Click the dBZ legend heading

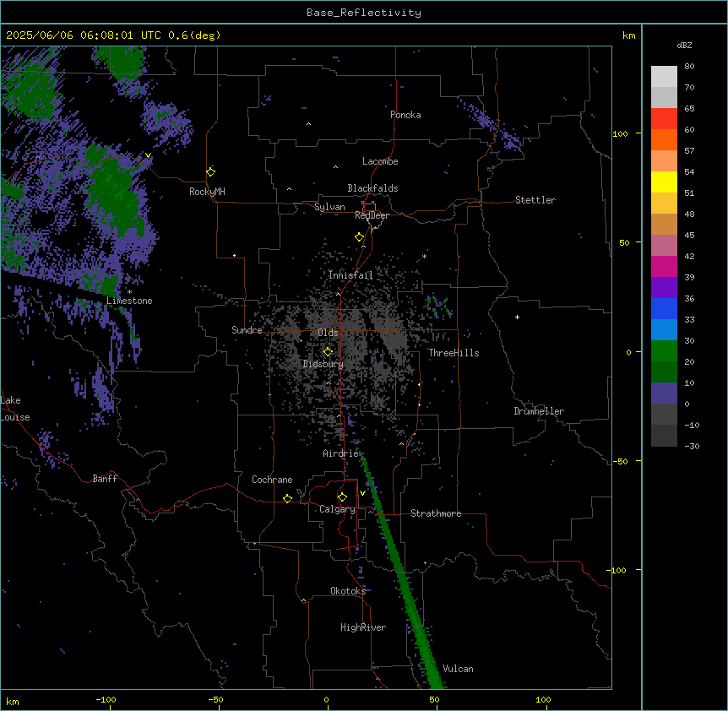point(684,45)
